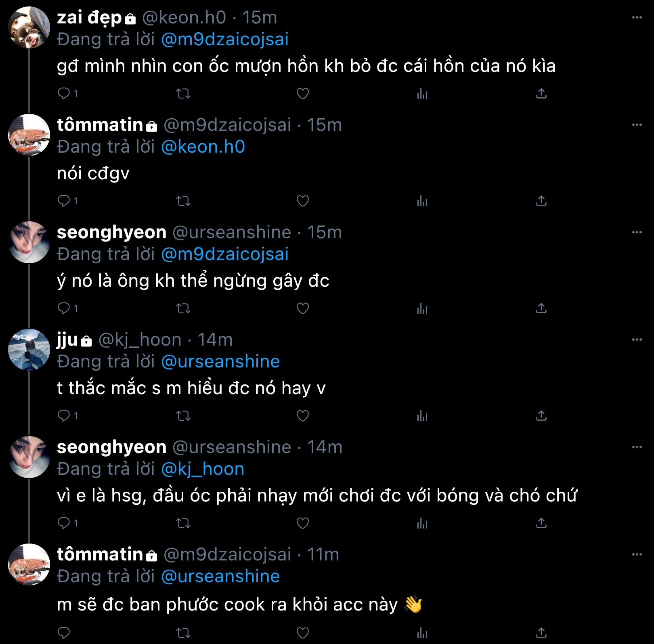Like tômmatin's "ban phước cook" tweet
This screenshot has width=654, height=644.
(x=302, y=633)
